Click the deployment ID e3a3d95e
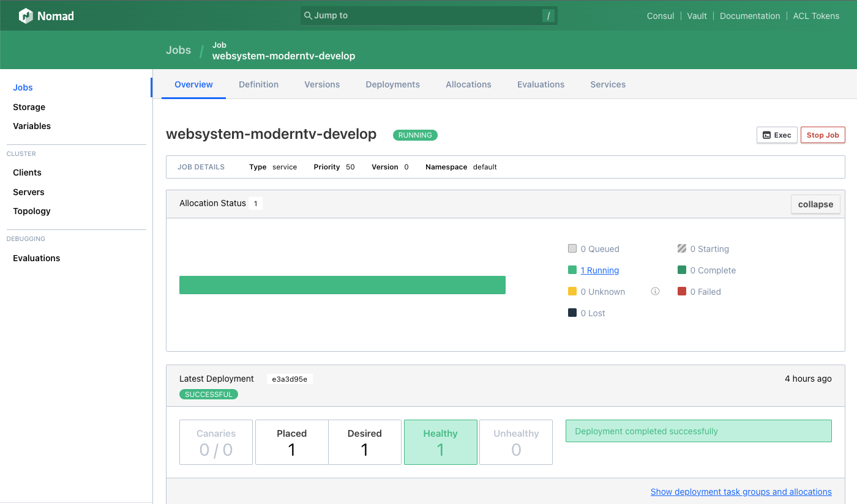This screenshot has width=857, height=504. [290, 379]
